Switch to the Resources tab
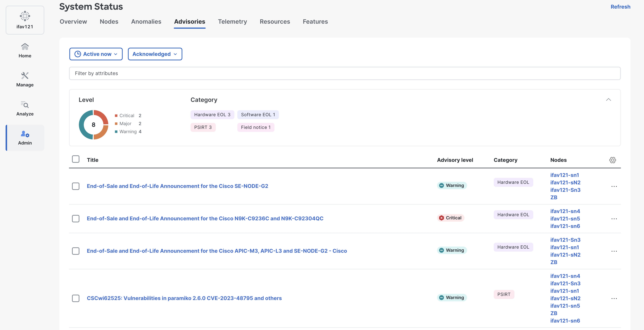 click(x=275, y=21)
